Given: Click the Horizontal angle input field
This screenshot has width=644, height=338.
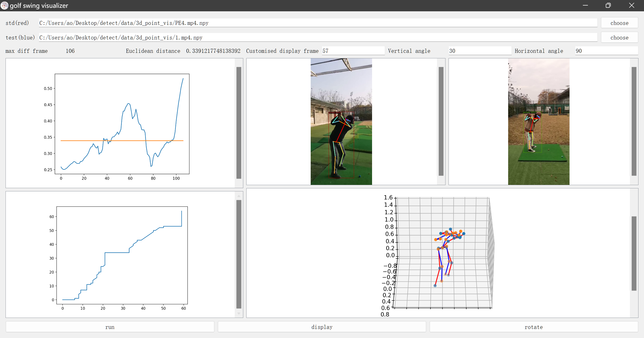Looking at the screenshot, I should tap(607, 51).
